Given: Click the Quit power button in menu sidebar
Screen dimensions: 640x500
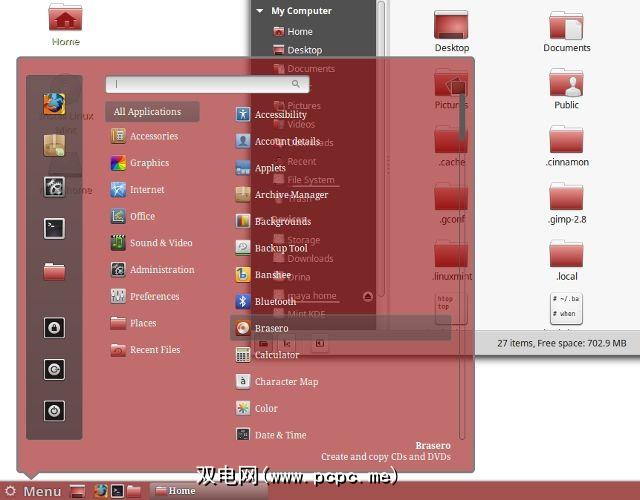Looking at the screenshot, I should 54,411.
